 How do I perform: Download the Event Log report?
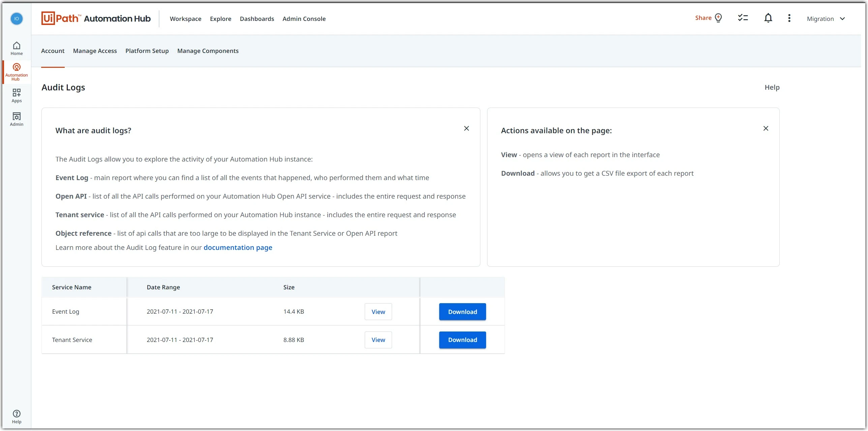(x=462, y=312)
